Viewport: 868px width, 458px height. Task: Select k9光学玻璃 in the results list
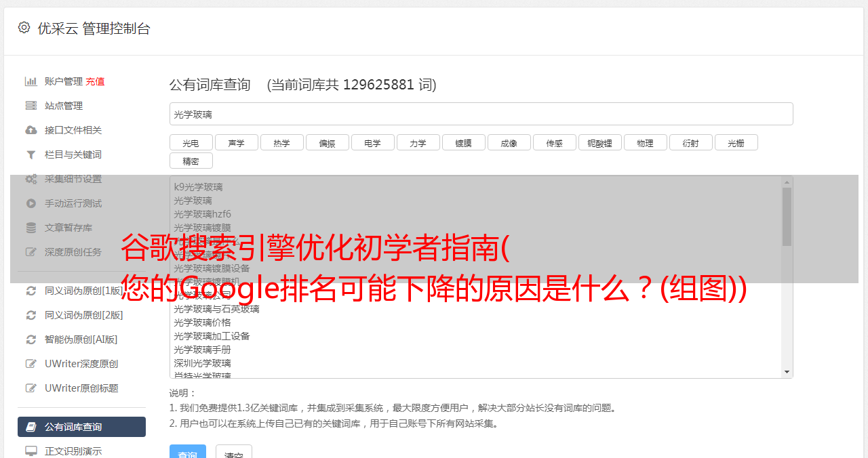(198, 187)
